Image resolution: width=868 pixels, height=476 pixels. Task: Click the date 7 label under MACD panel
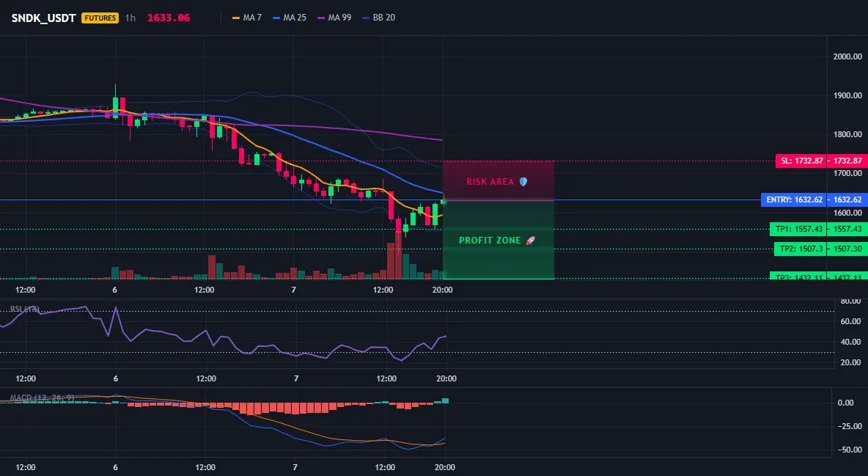coord(295,467)
